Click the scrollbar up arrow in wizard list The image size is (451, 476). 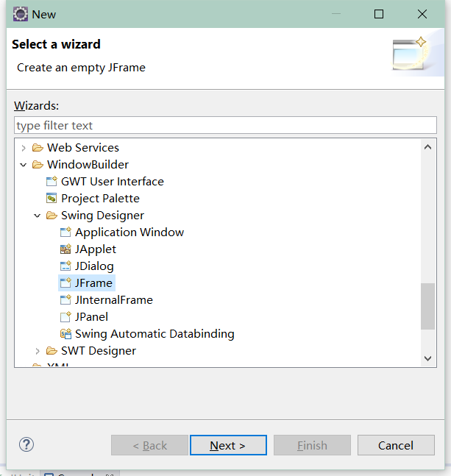click(x=427, y=147)
